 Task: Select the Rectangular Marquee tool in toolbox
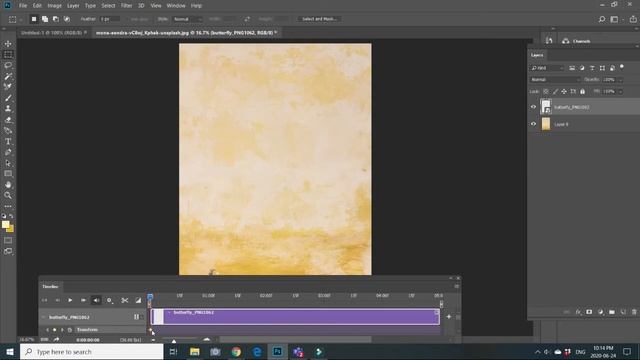(8, 54)
